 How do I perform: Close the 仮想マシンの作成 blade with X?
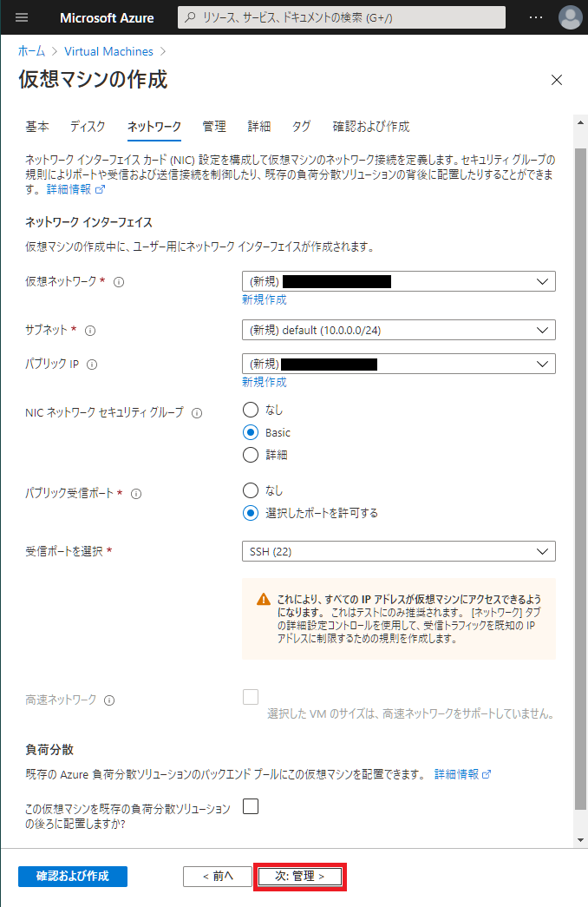557,80
